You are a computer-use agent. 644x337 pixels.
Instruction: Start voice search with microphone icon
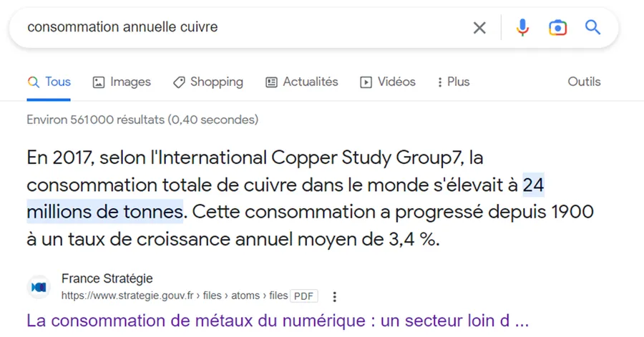tap(522, 27)
